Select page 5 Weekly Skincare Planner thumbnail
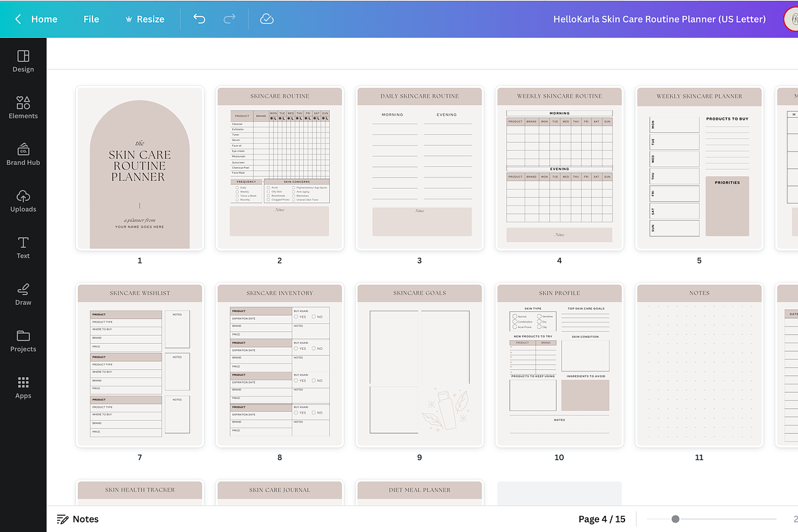This screenshot has height=532, width=798. pos(699,168)
